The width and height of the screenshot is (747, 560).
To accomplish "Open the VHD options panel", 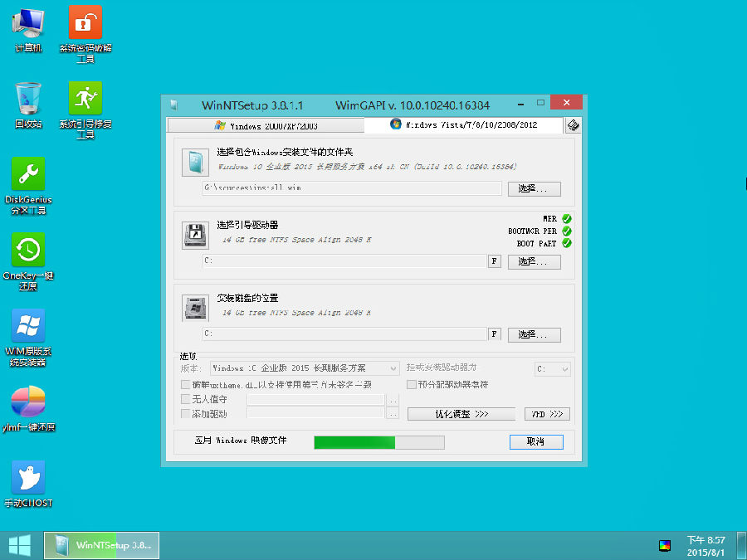I will pos(546,413).
